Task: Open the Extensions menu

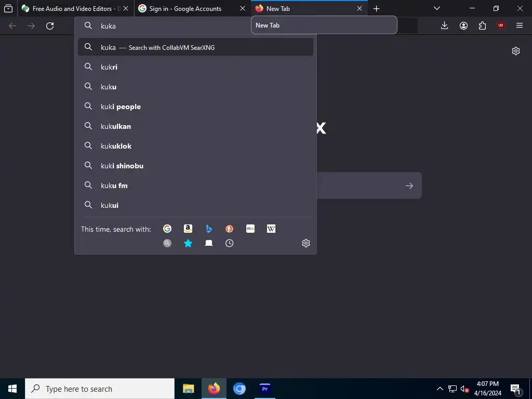Action: [482, 25]
